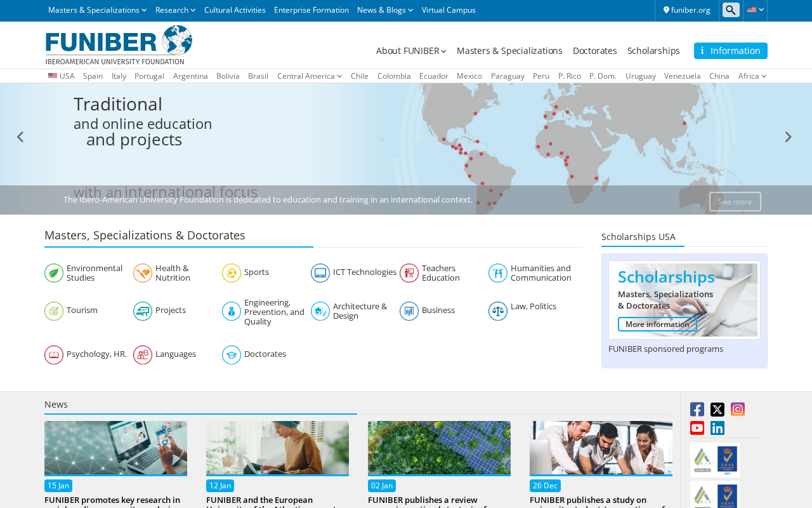Image resolution: width=812 pixels, height=508 pixels.
Task: Go to next slide arrow
Action: click(788, 137)
